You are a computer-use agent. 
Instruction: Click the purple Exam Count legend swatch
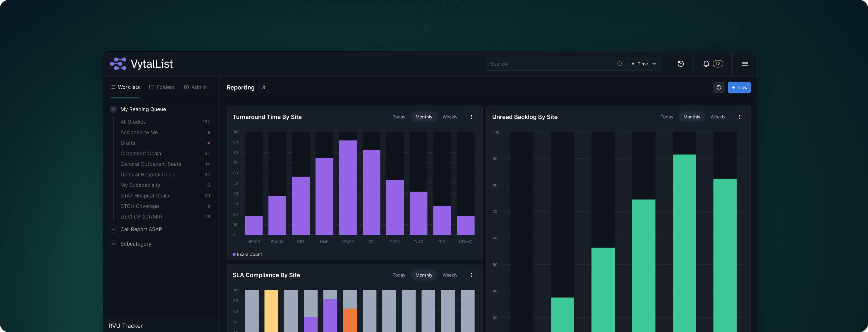(234, 255)
